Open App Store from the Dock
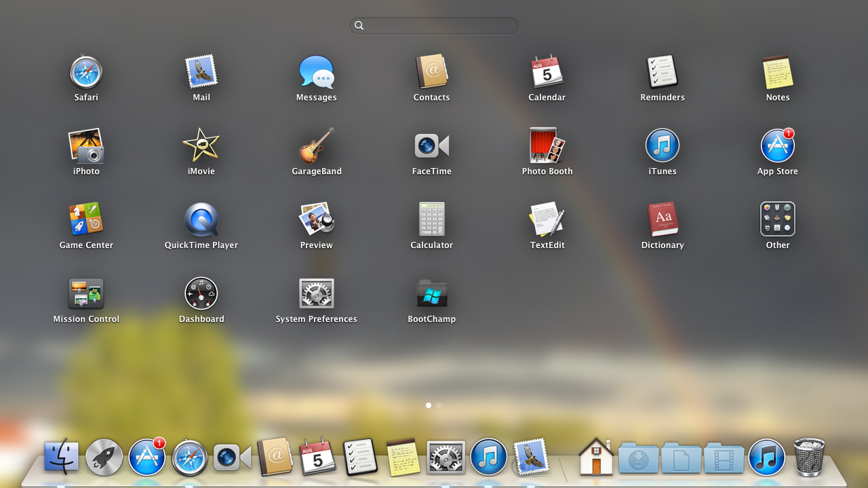Screen dimensions: 868x488 [147, 457]
